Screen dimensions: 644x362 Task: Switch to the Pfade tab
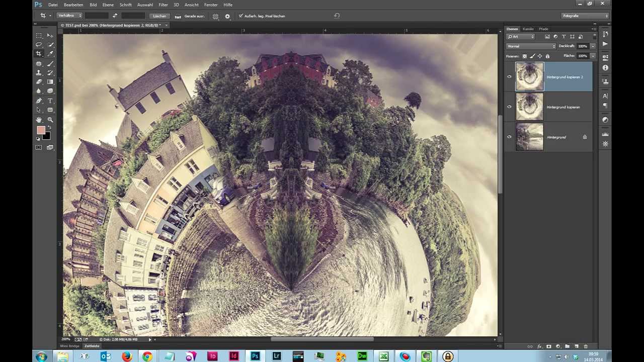point(543,29)
